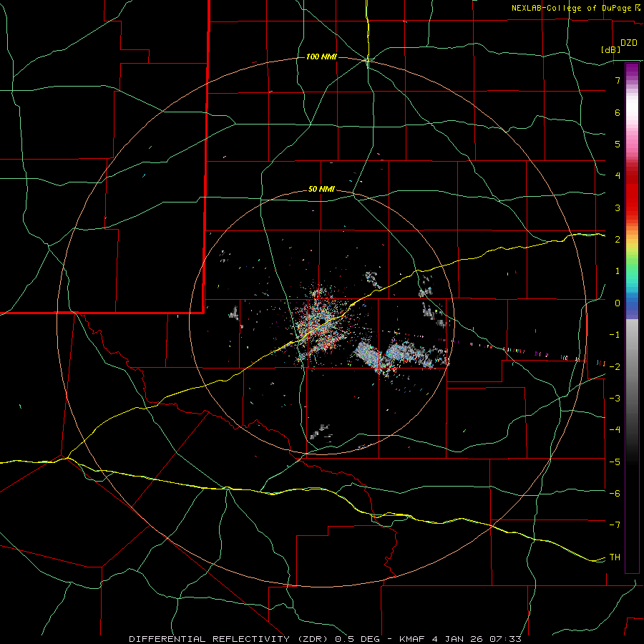Click the -2 value on color scale
This screenshot has height=644, width=644.
tap(615, 366)
